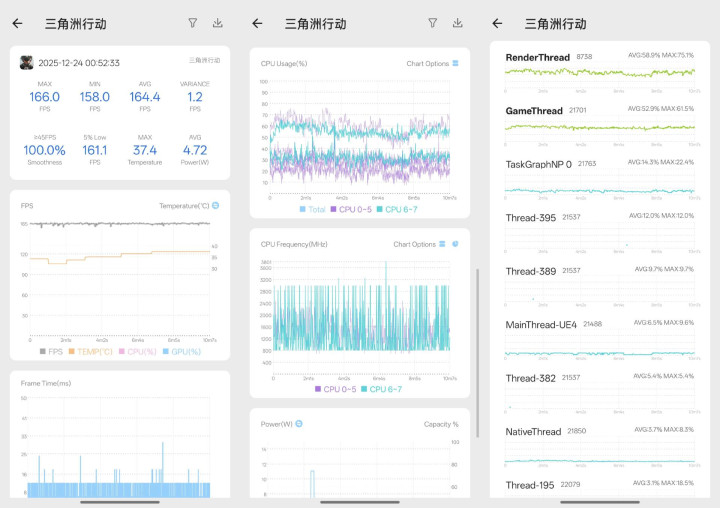The width and height of the screenshot is (720, 508).
Task: Toggle the GPU(%) legend series
Action: tap(181, 352)
